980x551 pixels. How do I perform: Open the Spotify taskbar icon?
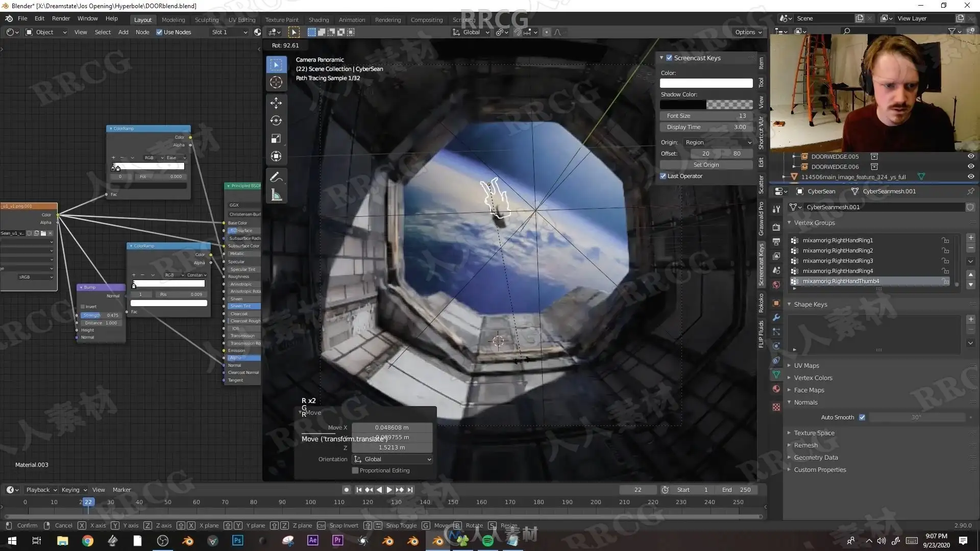tap(487, 541)
